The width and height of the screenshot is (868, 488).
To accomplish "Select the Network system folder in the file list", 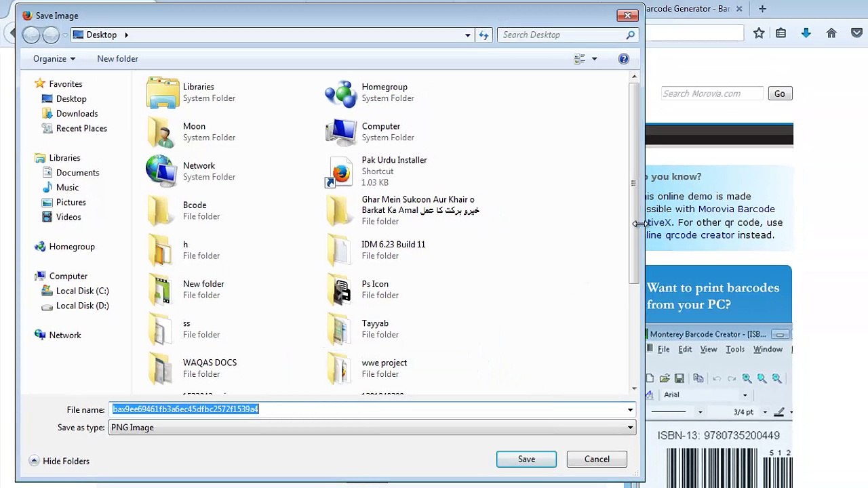I will click(x=191, y=171).
